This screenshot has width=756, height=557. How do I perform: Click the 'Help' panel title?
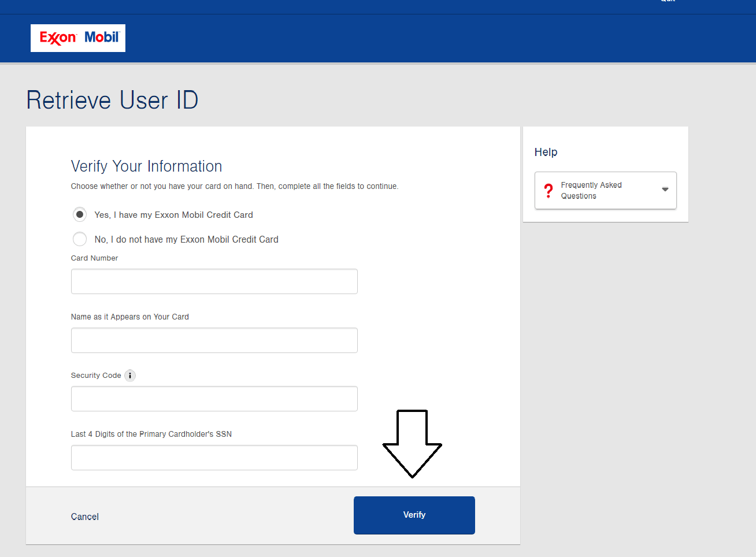(546, 152)
